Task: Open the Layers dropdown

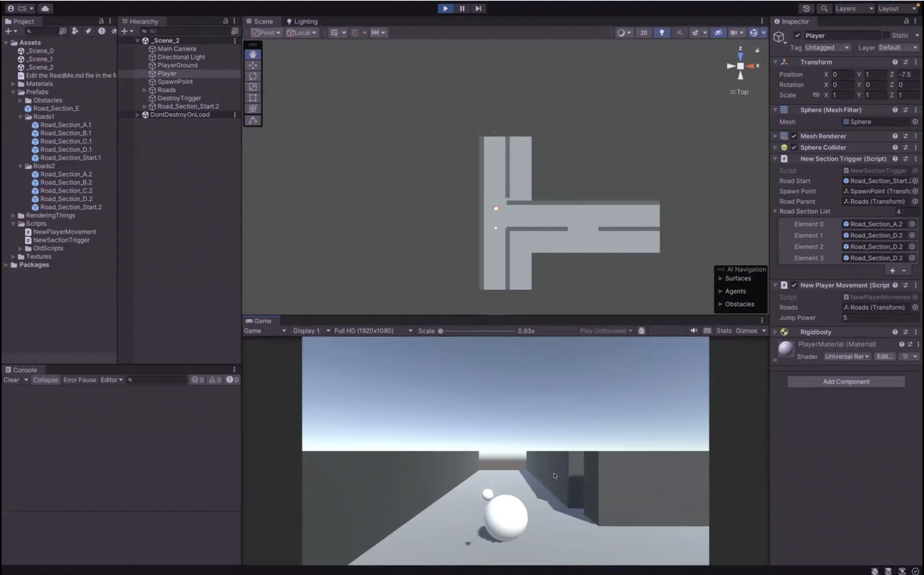Action: (854, 8)
